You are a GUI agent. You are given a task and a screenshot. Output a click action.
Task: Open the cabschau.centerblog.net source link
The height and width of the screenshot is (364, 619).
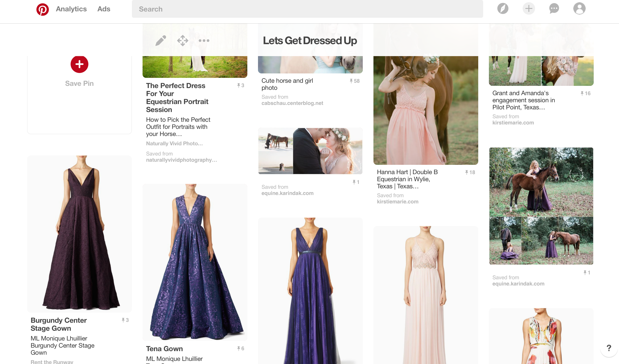coord(292,103)
